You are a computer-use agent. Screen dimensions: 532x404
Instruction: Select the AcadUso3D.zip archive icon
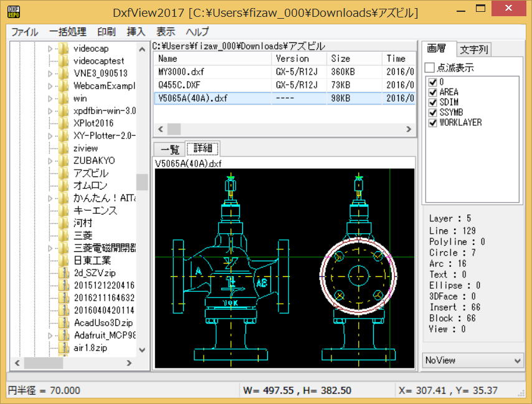(64, 323)
